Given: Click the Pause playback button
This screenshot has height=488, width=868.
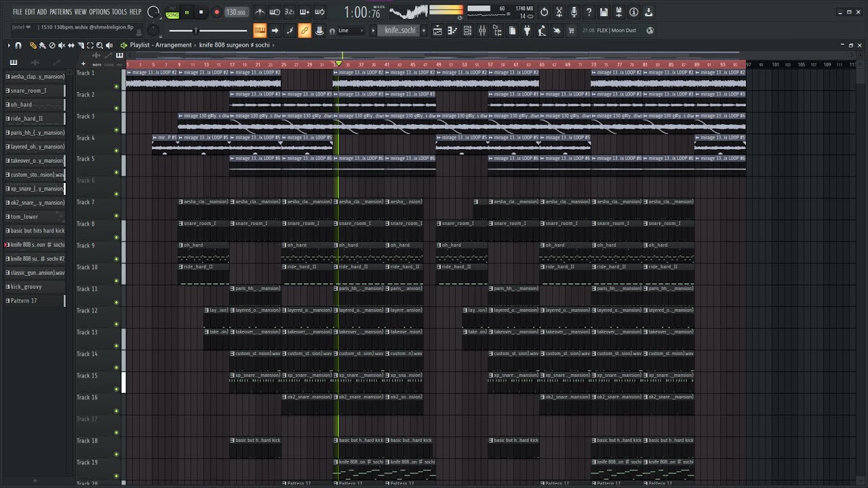Looking at the screenshot, I should tap(186, 12).
